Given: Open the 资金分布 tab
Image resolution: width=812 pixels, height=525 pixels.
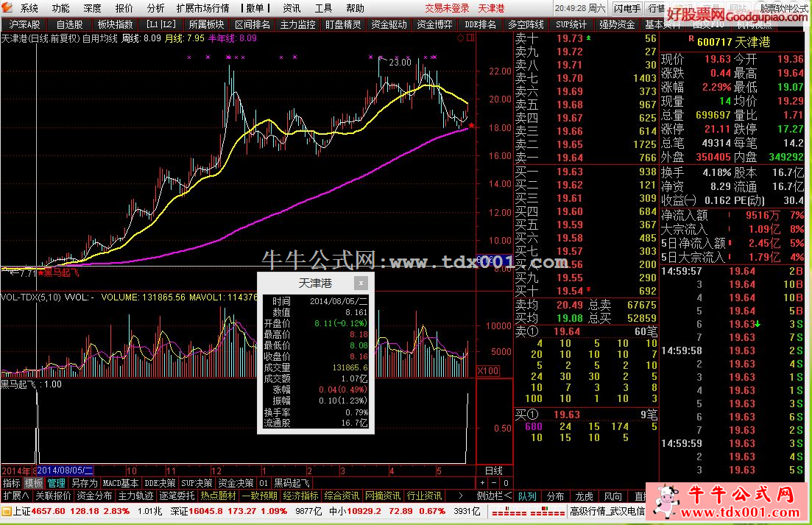Looking at the screenshot, I should (x=94, y=496).
